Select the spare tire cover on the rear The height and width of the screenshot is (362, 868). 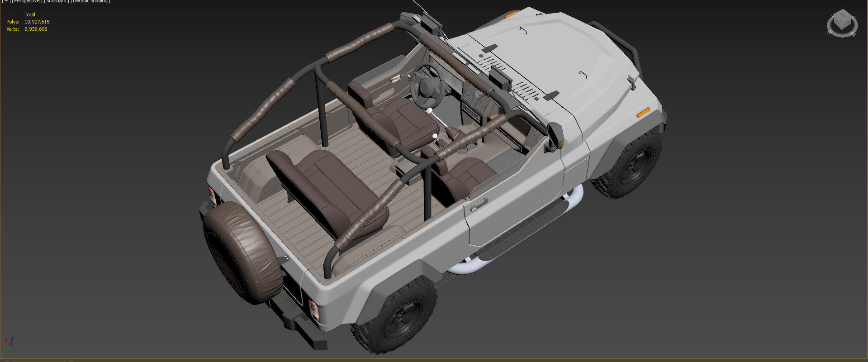click(243, 252)
